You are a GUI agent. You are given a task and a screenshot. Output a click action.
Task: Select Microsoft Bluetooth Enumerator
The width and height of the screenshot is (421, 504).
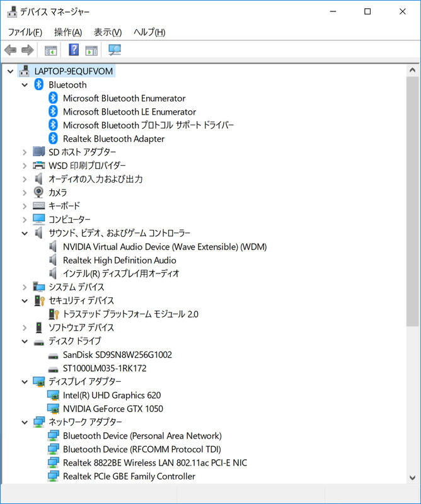click(124, 98)
